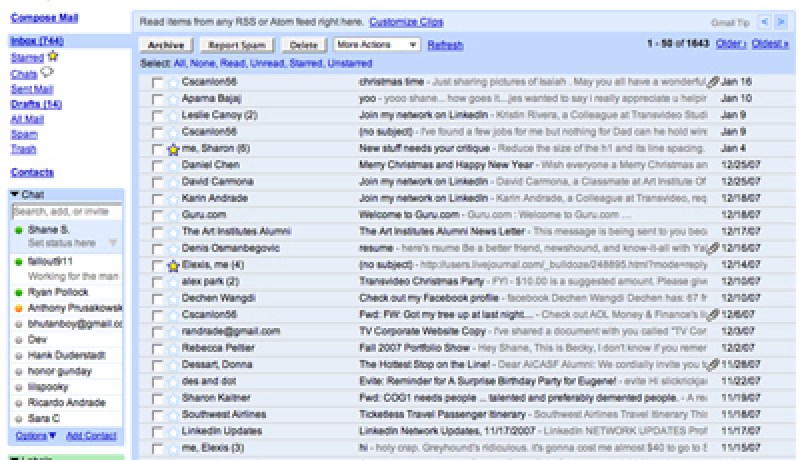Star the Daniel Chen email

(173, 165)
